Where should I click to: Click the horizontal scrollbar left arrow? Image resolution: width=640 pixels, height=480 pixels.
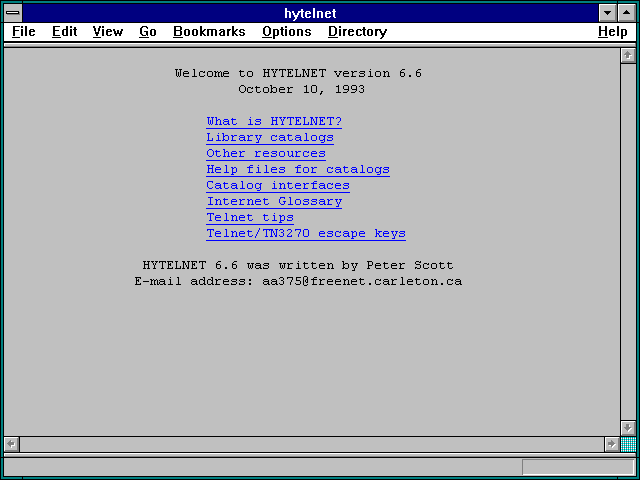[x=11, y=444]
